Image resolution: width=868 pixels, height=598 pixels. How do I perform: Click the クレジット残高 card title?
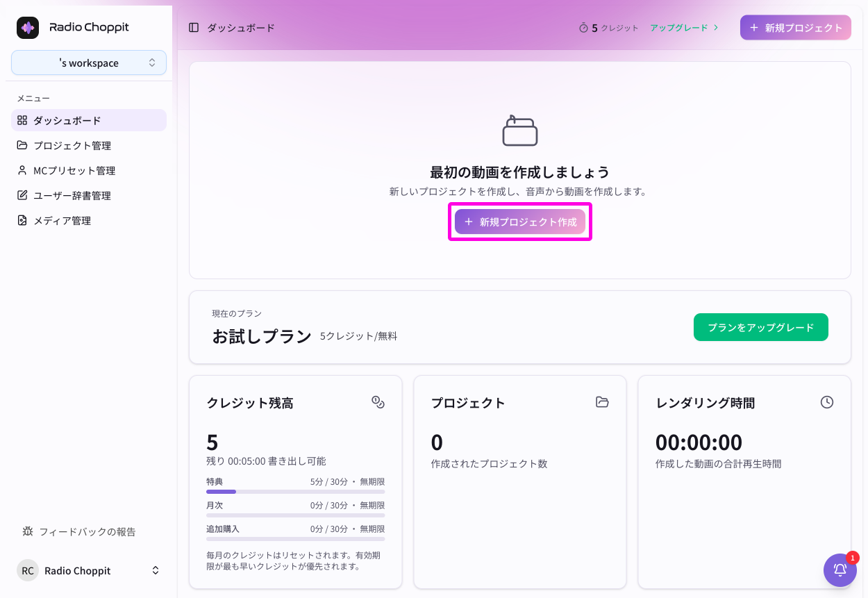pos(250,403)
